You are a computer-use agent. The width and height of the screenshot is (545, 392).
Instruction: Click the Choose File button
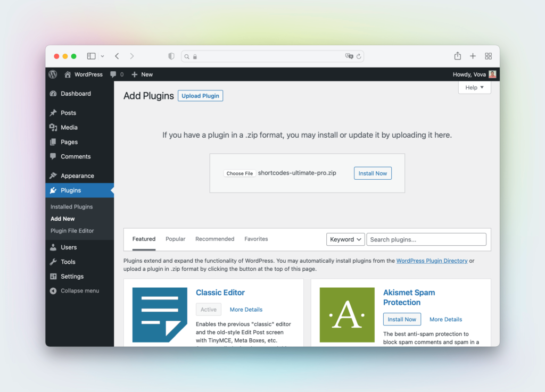pos(240,173)
